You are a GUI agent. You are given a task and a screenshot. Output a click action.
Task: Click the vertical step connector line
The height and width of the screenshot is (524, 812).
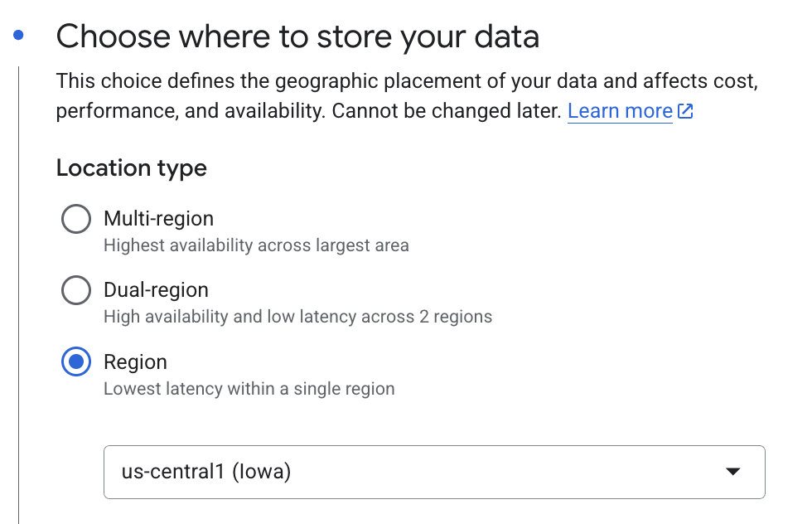(x=18, y=295)
